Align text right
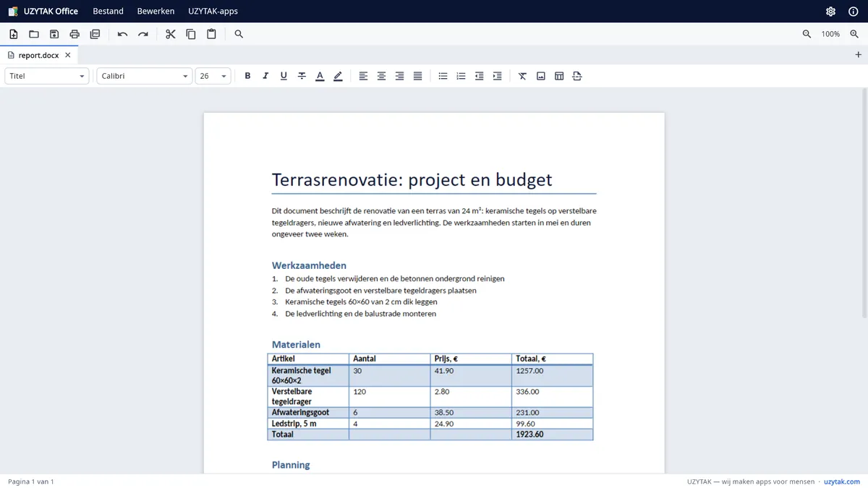This screenshot has width=868, height=488. click(400, 76)
